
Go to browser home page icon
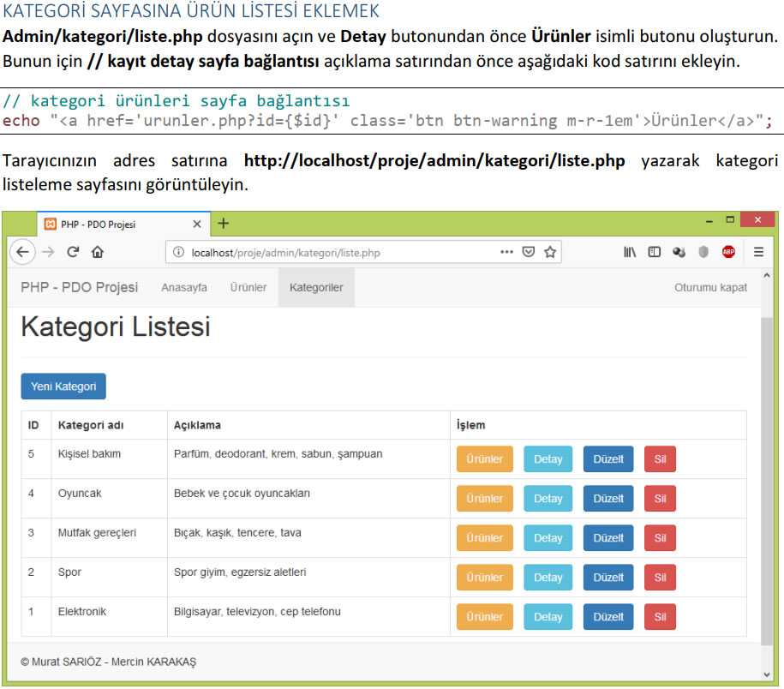[x=98, y=252]
